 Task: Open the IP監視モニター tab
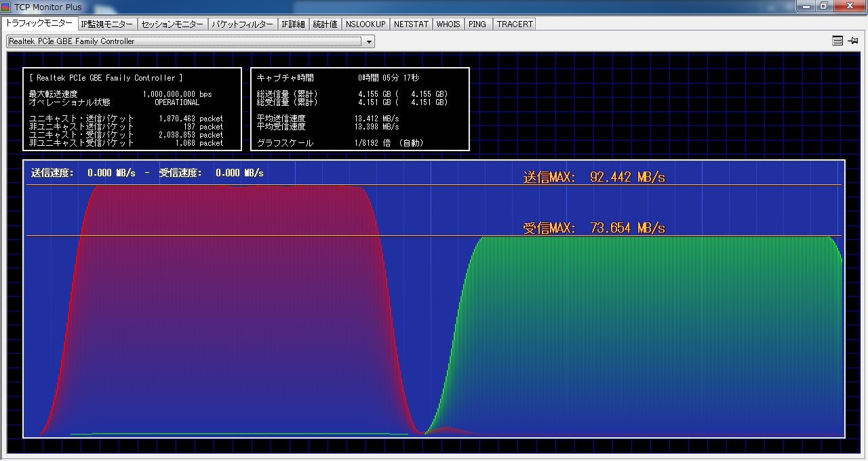pos(107,24)
